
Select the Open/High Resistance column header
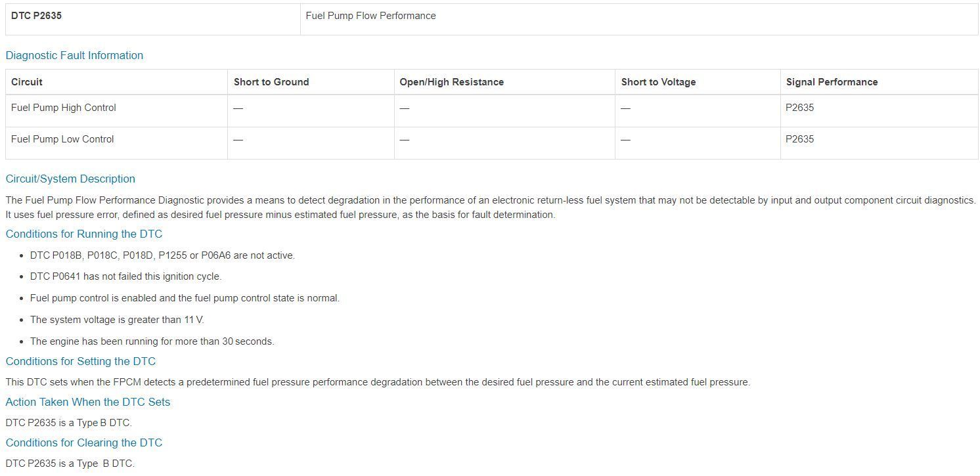tap(451, 82)
